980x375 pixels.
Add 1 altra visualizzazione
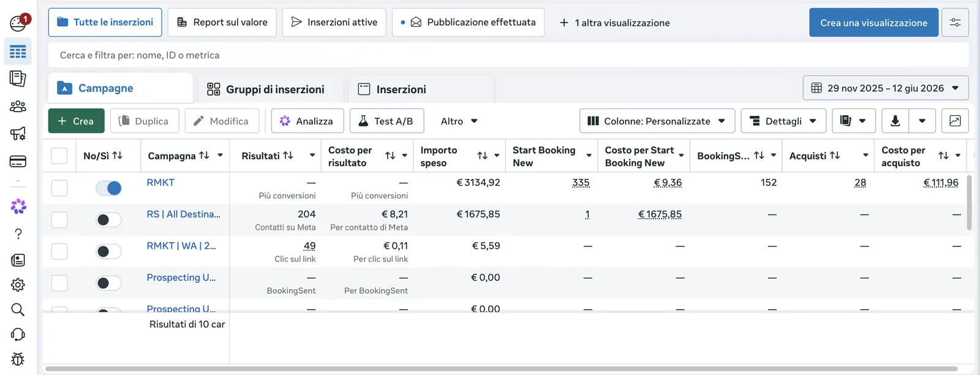point(614,23)
